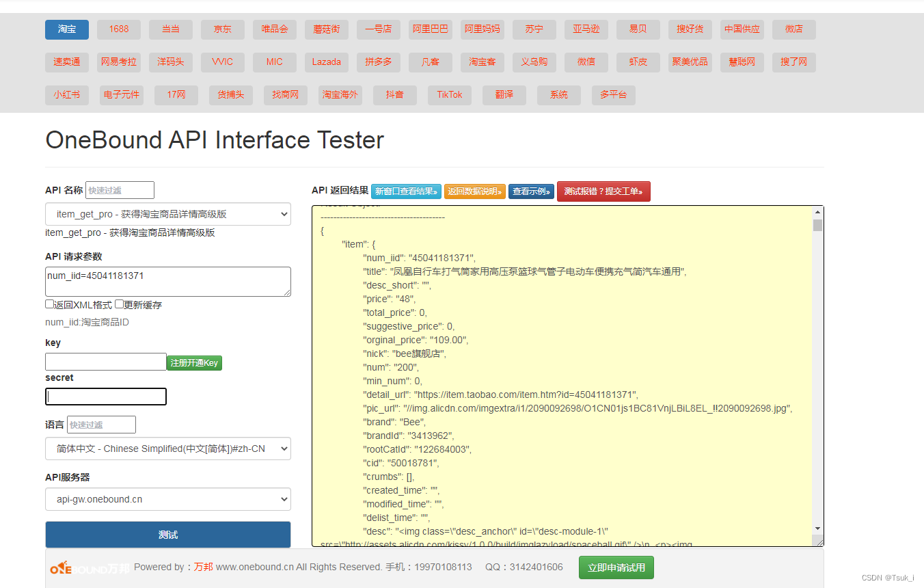Open the 蘑菇街 tab
Image resolution: width=924 pixels, height=588 pixels.
point(327,29)
